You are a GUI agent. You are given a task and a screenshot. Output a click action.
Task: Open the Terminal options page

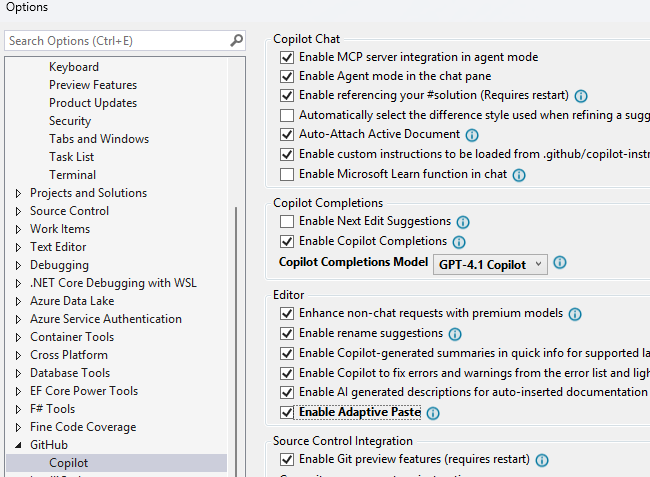[x=73, y=175]
